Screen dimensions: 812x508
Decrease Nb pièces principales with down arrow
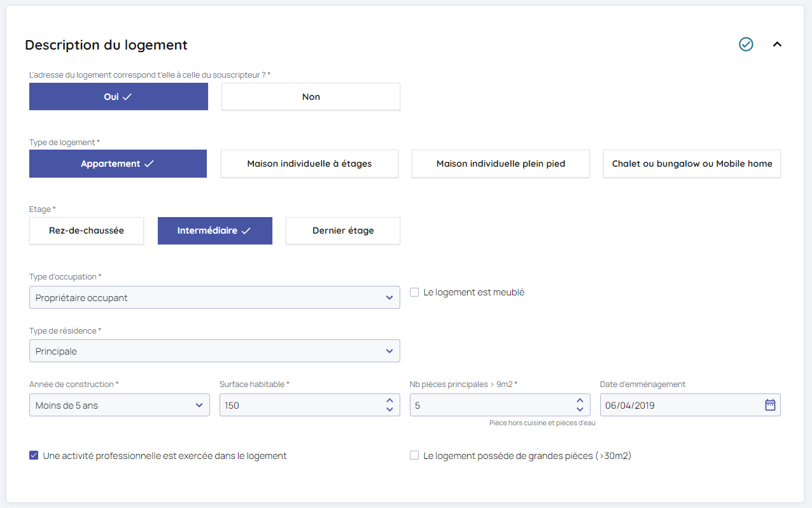click(580, 409)
